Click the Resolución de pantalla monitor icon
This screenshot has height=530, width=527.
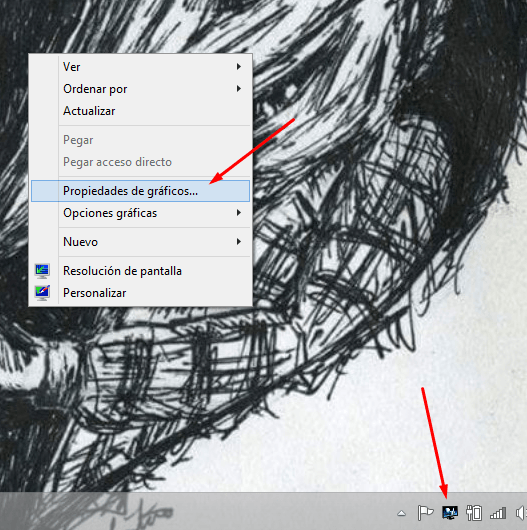click(42, 271)
